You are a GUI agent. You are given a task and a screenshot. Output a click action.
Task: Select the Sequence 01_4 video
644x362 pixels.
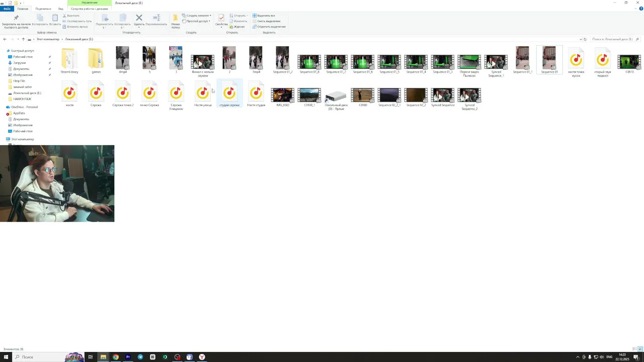tap(416, 64)
